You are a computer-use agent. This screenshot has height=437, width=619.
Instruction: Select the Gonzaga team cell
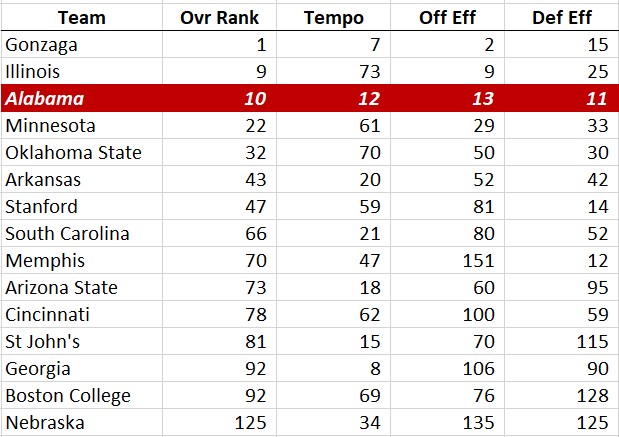pyautogui.click(x=82, y=44)
